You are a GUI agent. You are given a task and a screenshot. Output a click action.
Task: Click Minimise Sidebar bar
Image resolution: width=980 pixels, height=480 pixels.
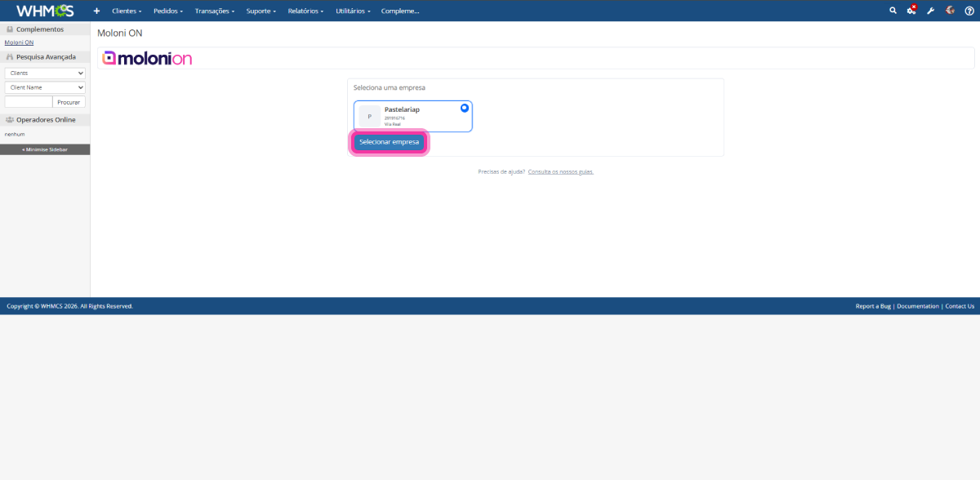point(45,149)
